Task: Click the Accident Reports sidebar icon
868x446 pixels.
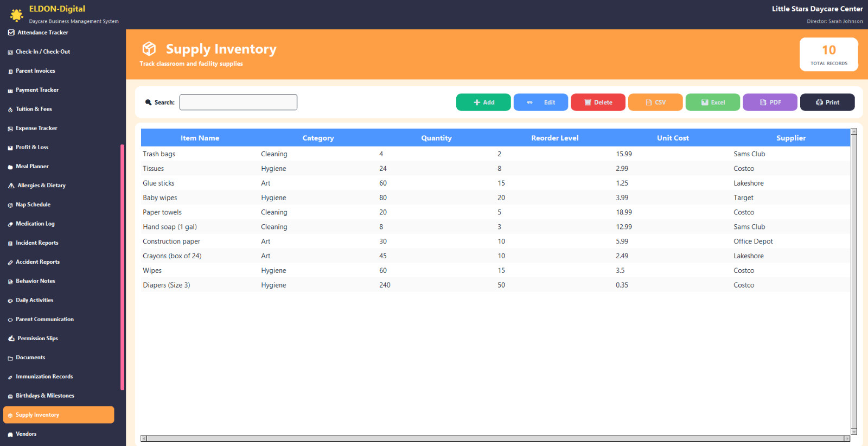Action: click(10, 263)
